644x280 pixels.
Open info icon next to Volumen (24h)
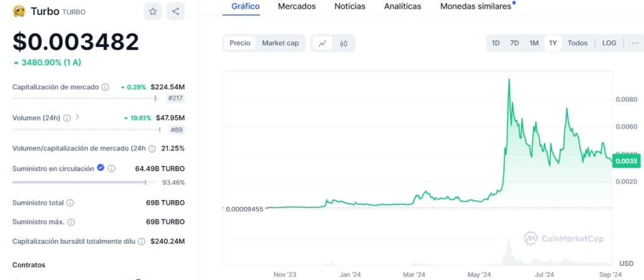(x=67, y=118)
